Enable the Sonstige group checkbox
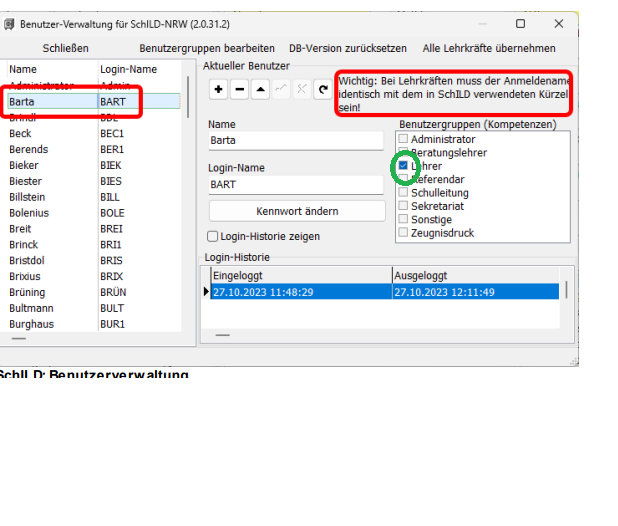This screenshot has height=526, width=618. [x=403, y=219]
